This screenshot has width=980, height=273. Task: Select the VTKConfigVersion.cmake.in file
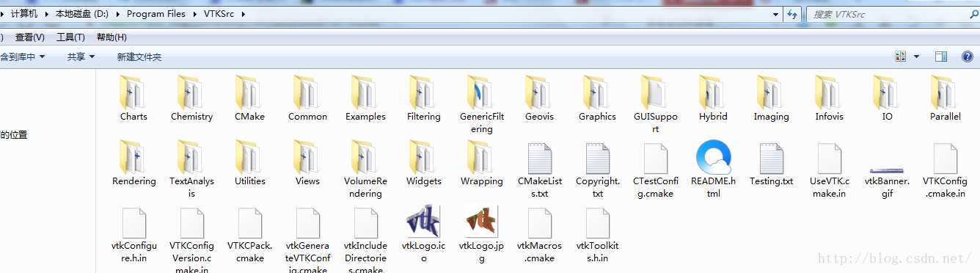tap(191, 240)
